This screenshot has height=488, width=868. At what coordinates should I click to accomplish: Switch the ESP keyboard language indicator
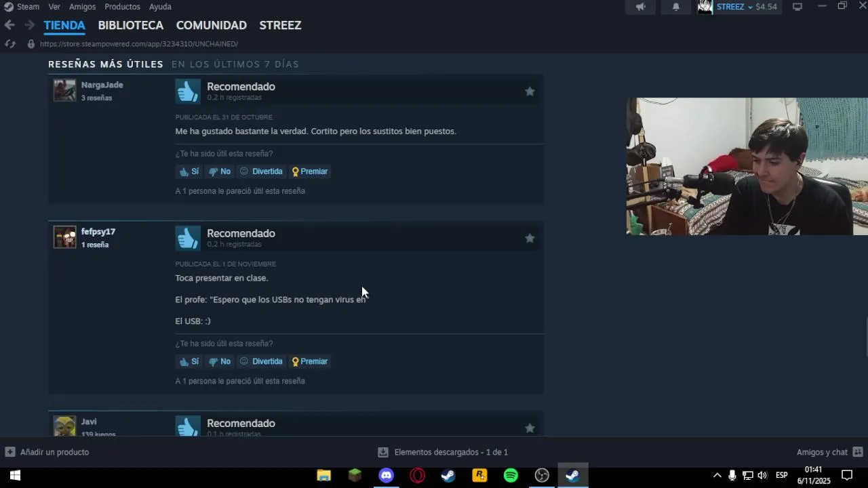[x=781, y=476]
